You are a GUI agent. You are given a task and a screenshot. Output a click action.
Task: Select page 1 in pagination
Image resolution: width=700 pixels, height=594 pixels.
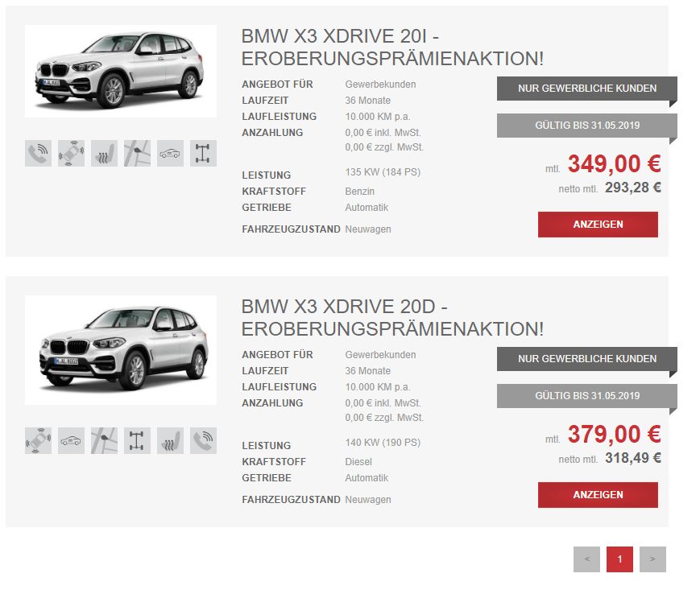click(619, 559)
